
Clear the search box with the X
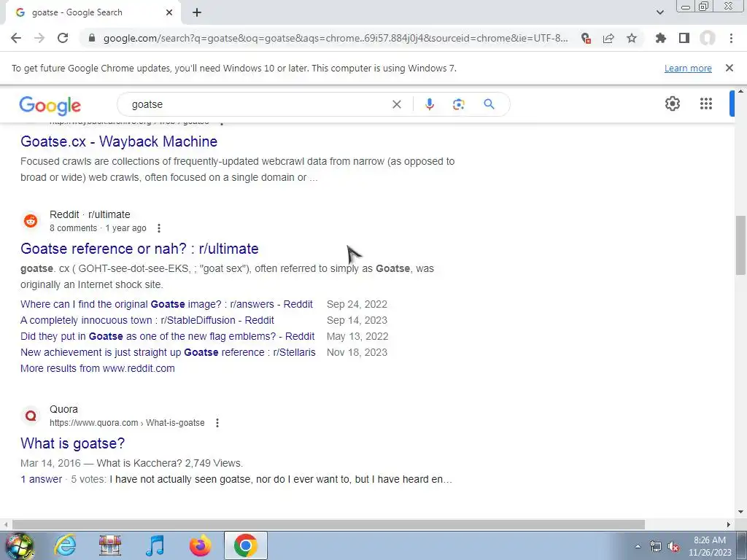(396, 104)
